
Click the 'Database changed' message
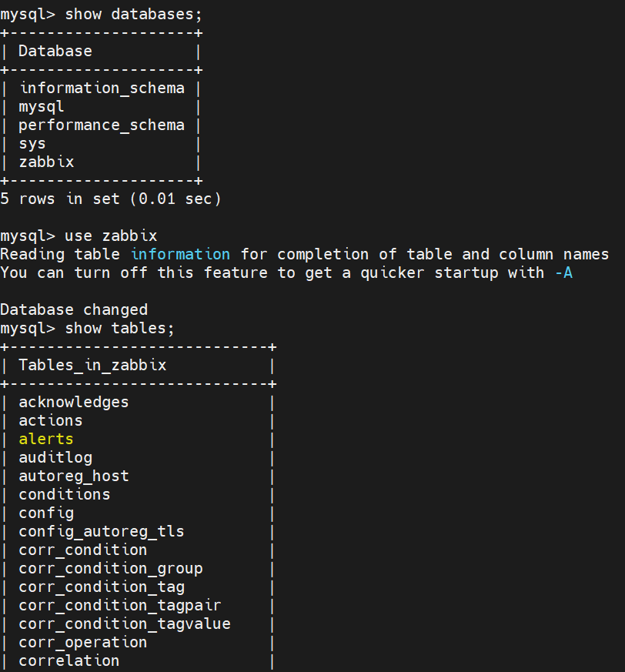click(x=74, y=309)
